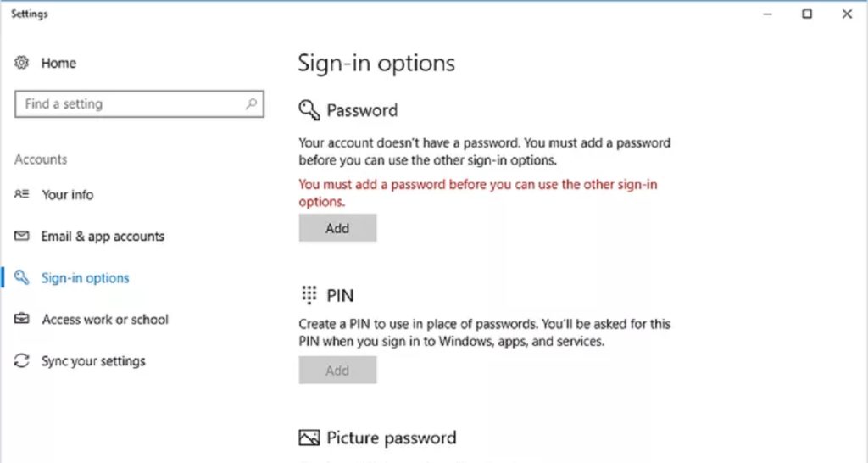Click the Home gear icon
Screen dimensions: 868x463
coord(23,64)
